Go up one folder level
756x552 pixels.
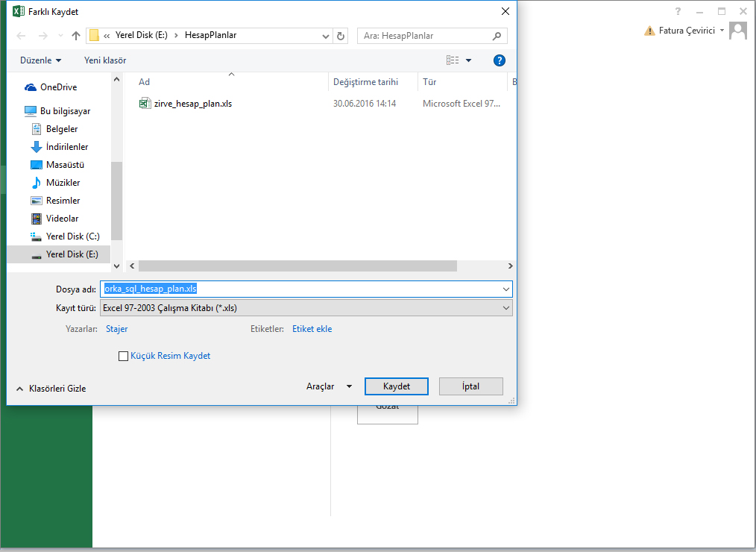pos(76,36)
